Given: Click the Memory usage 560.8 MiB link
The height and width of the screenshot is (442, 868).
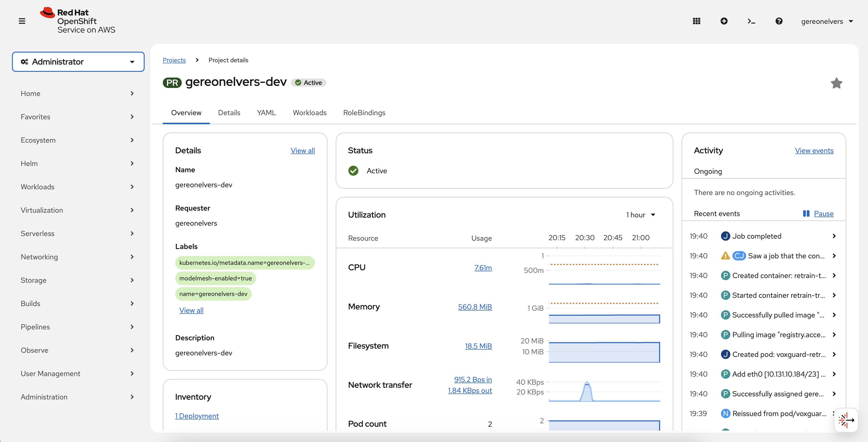Looking at the screenshot, I should coord(475,307).
